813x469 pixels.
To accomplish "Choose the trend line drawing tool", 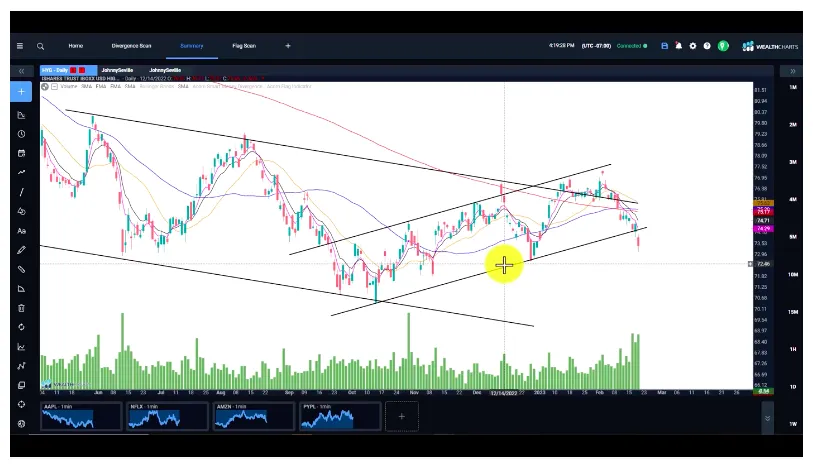I will (x=22, y=192).
